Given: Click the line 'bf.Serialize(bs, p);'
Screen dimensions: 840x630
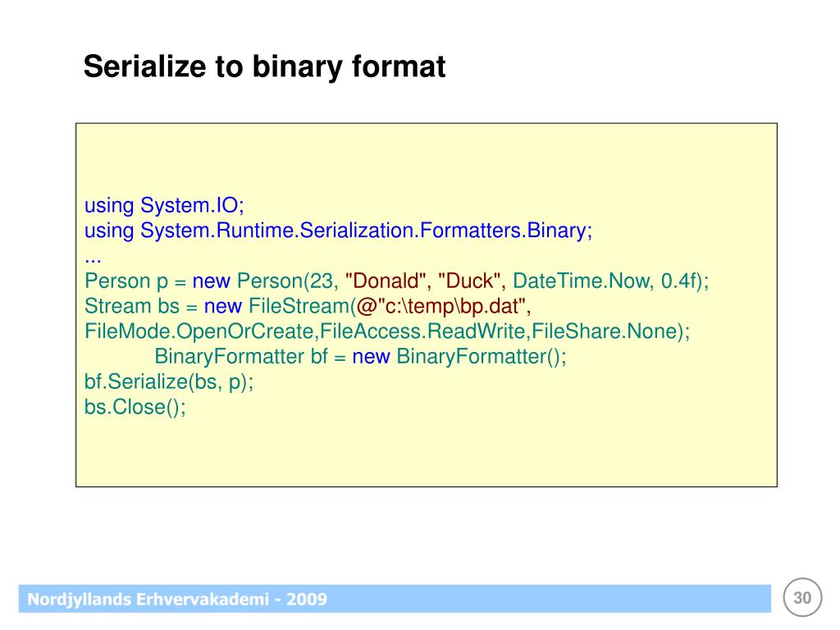Looking at the screenshot, I should (x=169, y=382).
